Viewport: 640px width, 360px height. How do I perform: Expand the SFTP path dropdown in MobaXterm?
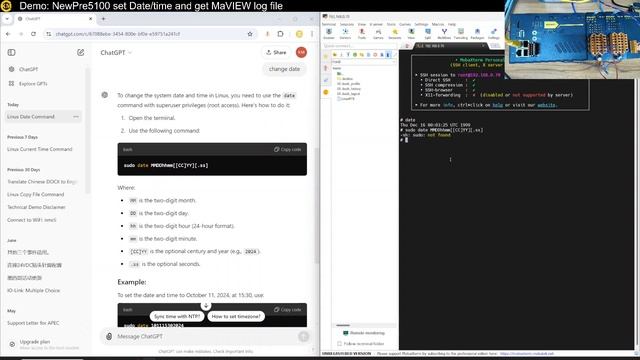(x=393, y=62)
